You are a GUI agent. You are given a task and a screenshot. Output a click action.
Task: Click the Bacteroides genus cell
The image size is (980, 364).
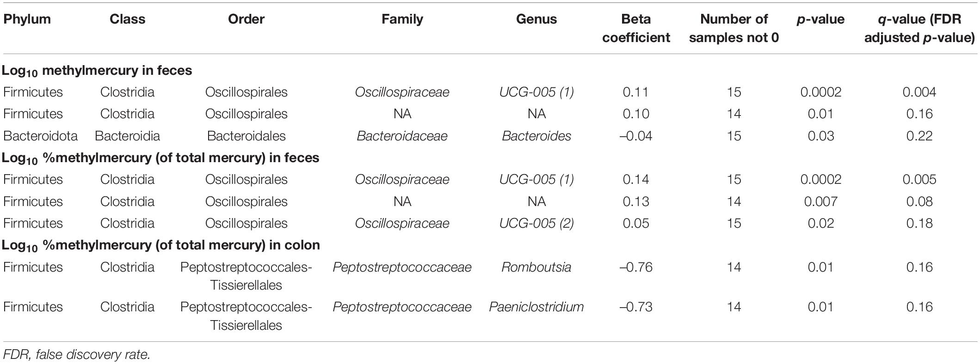tap(536, 136)
